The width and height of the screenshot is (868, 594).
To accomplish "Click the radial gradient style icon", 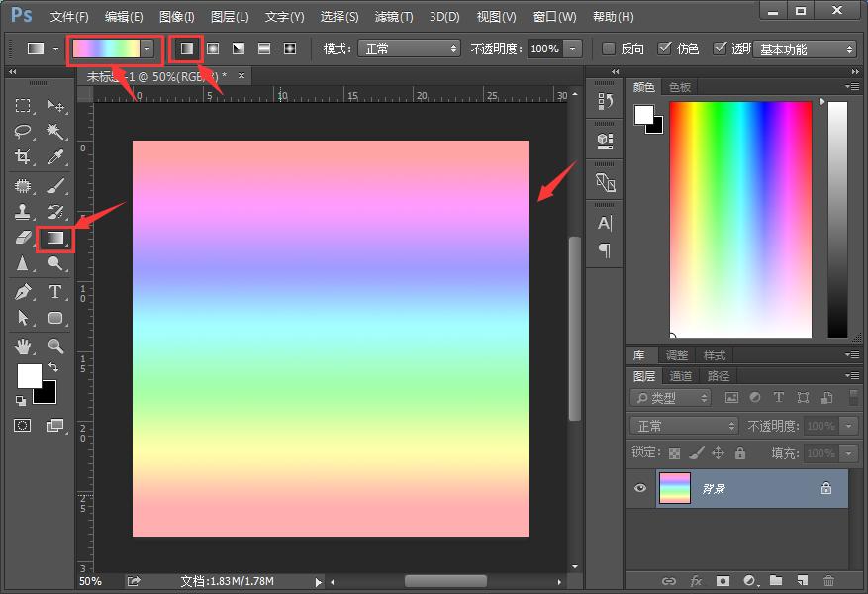I will point(212,49).
